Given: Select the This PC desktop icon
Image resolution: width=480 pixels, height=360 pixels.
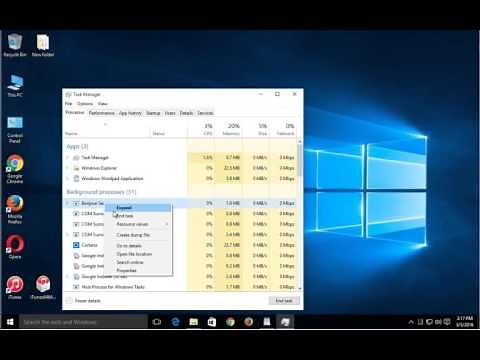Looking at the screenshot, I should [x=15, y=86].
